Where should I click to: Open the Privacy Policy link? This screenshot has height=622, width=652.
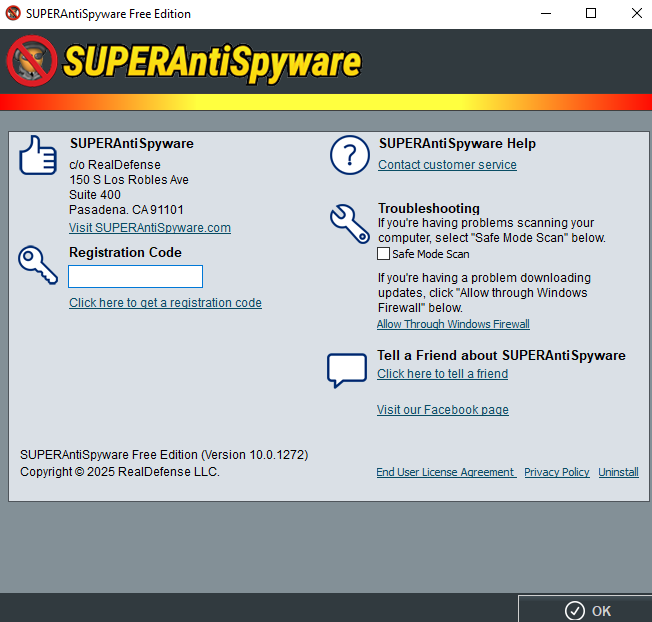(x=557, y=472)
